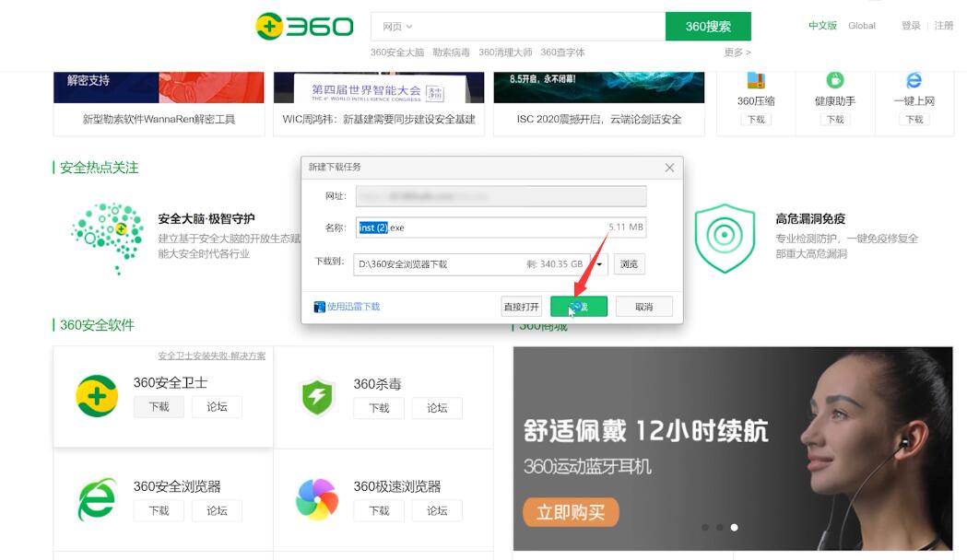Click the 360压缩 icon

[756, 80]
